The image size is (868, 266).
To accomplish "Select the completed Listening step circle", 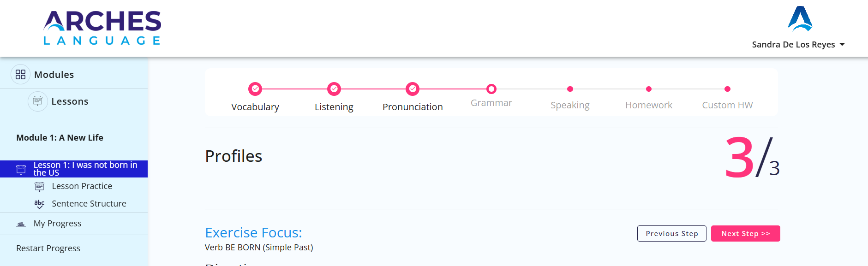I will 334,89.
